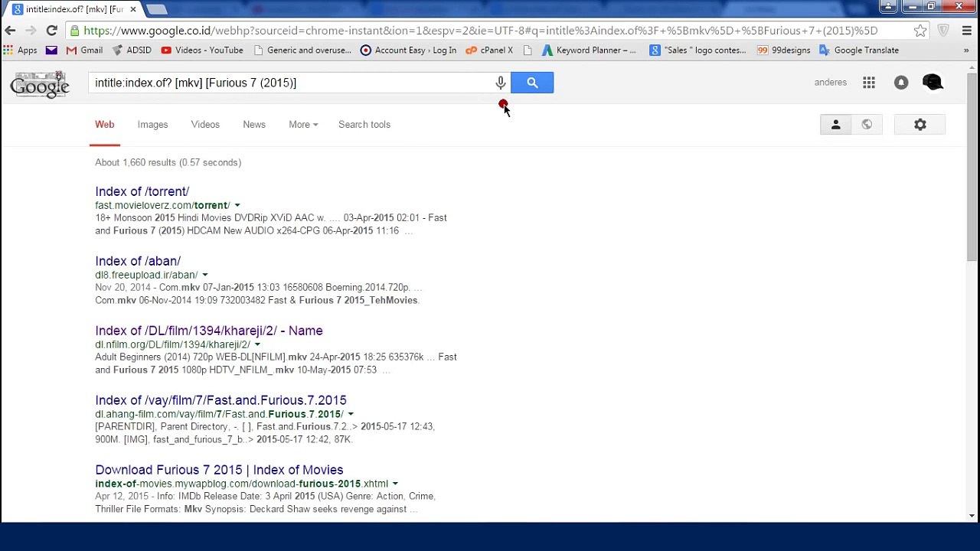
Task: Click the browser Forward arrow
Action: point(31,31)
